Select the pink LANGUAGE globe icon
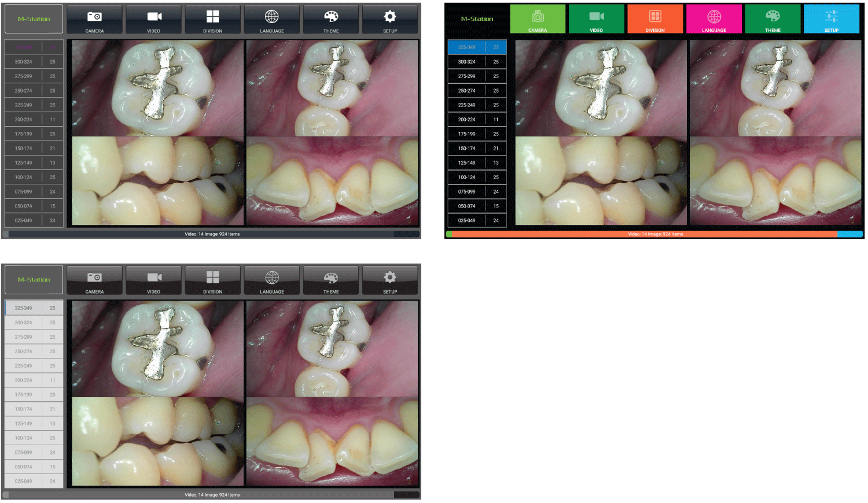This screenshot has width=868, height=503. [x=714, y=19]
